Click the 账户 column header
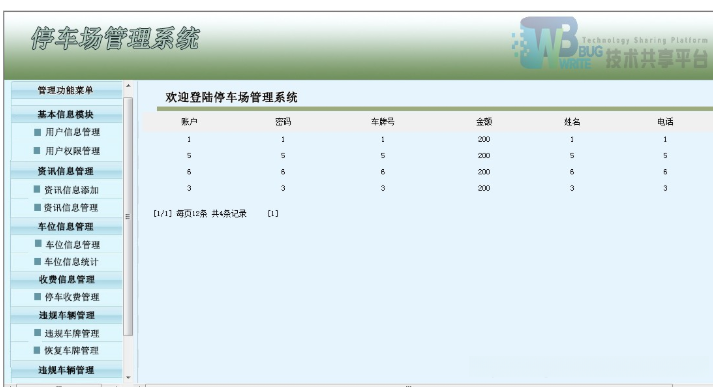This screenshot has width=713, height=387. (189, 122)
